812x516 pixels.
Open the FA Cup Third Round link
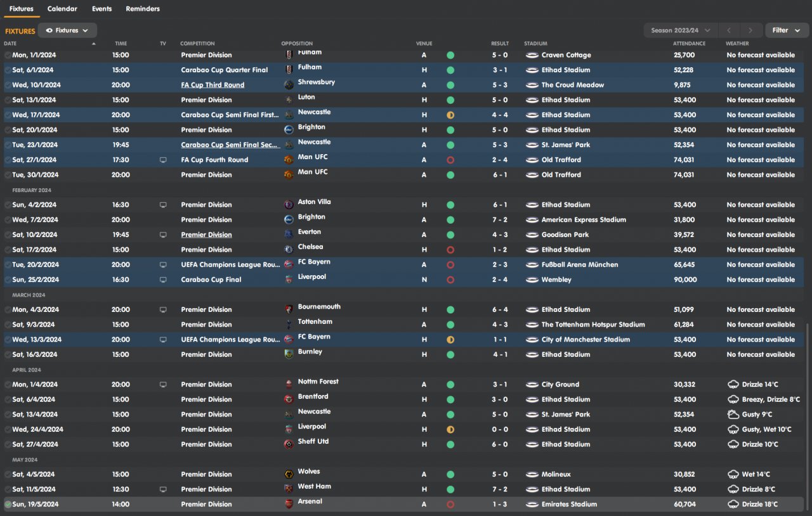[213, 85]
